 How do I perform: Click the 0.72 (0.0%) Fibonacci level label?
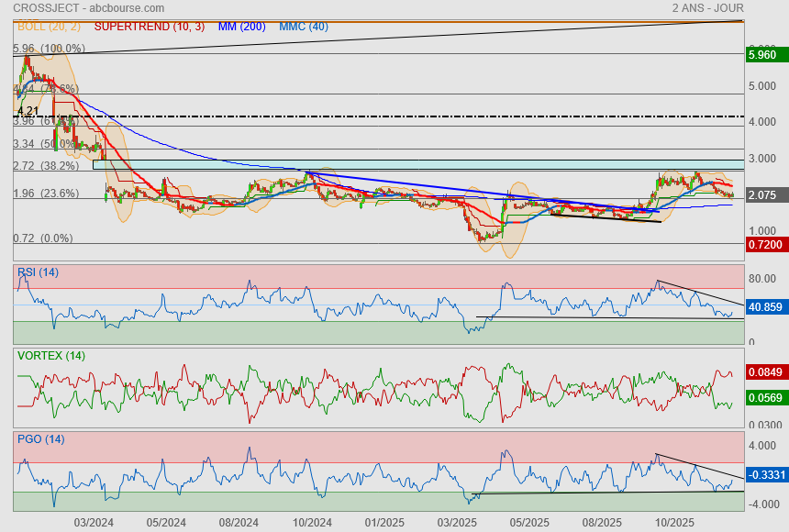coord(42,238)
